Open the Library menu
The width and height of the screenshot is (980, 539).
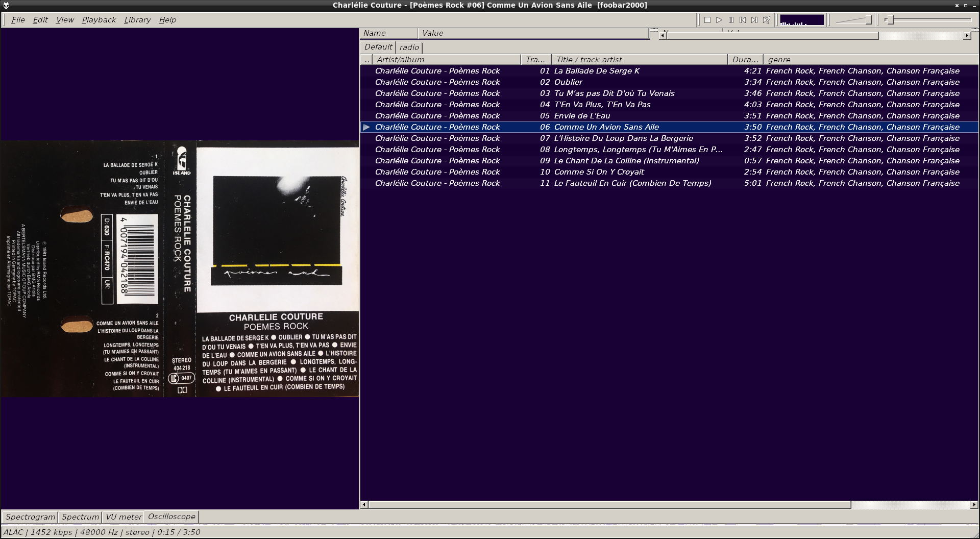click(x=137, y=20)
